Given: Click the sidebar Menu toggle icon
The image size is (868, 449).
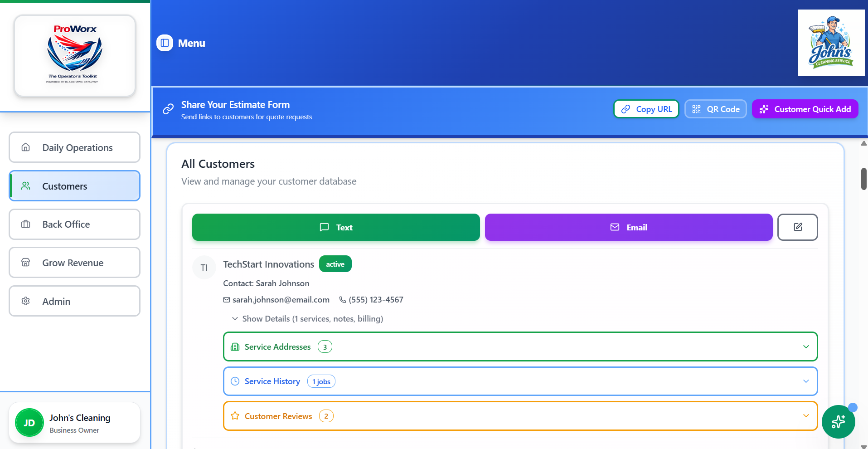Looking at the screenshot, I should click(x=165, y=43).
